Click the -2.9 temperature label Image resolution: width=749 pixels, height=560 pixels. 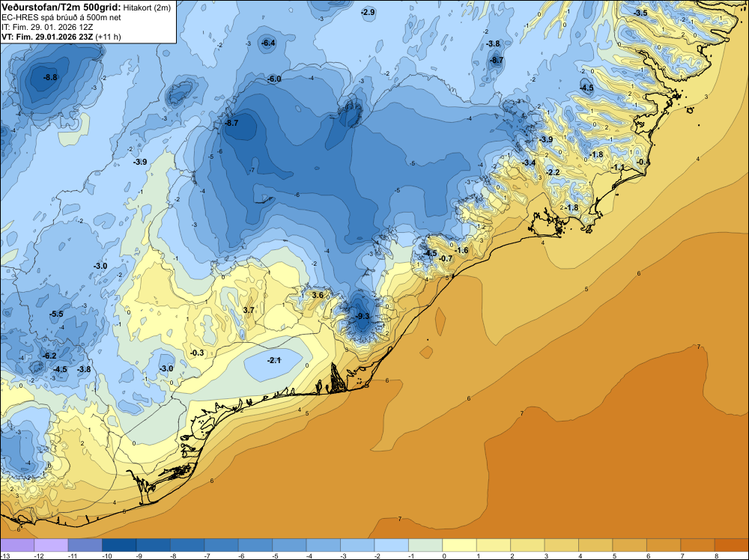tap(369, 13)
